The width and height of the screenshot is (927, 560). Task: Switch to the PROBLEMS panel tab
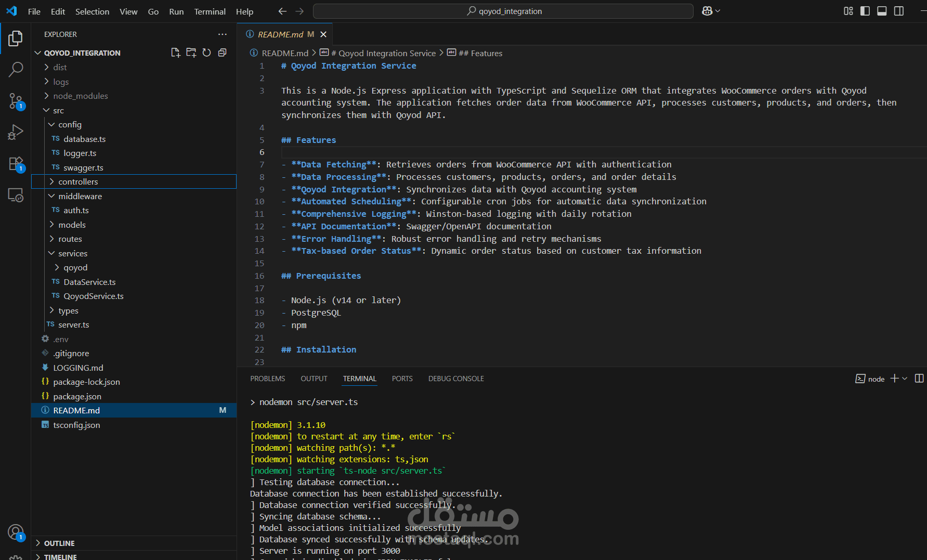(x=268, y=379)
